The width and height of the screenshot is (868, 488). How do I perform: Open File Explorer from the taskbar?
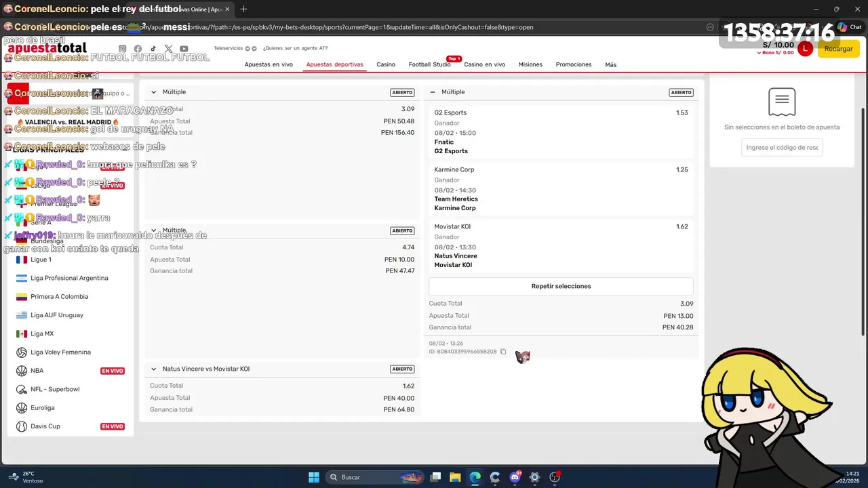click(455, 477)
